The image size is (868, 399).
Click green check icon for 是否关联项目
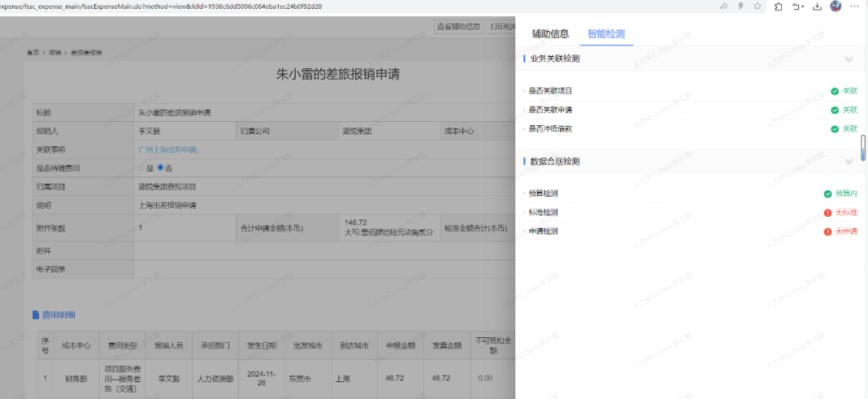click(835, 92)
